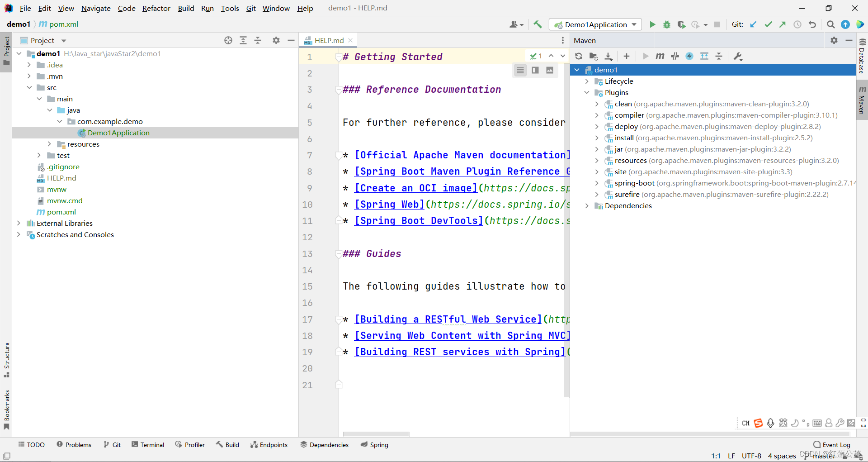
Task: Click UTF-8 encoding in status bar
Action: point(751,456)
